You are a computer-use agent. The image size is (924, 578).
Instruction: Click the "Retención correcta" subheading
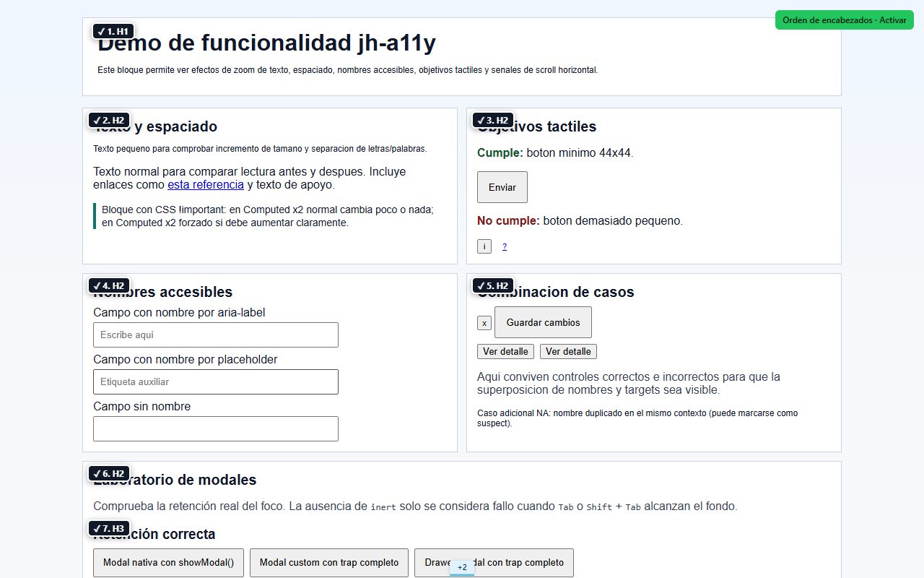tap(154, 534)
